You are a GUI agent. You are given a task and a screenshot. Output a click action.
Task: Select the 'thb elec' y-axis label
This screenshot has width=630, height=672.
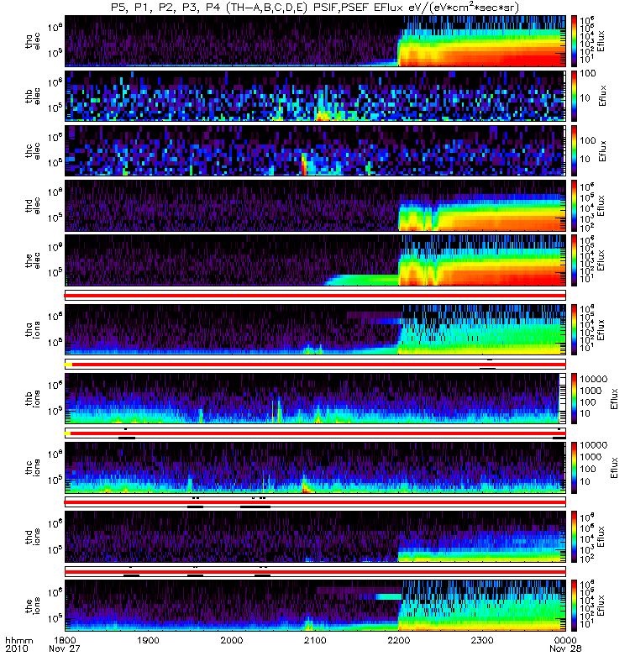(33, 96)
